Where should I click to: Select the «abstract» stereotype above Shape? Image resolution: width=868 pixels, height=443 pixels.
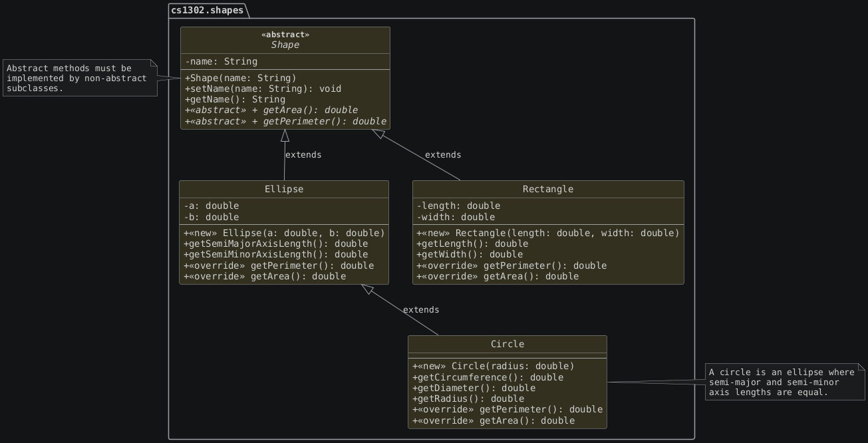pos(285,35)
